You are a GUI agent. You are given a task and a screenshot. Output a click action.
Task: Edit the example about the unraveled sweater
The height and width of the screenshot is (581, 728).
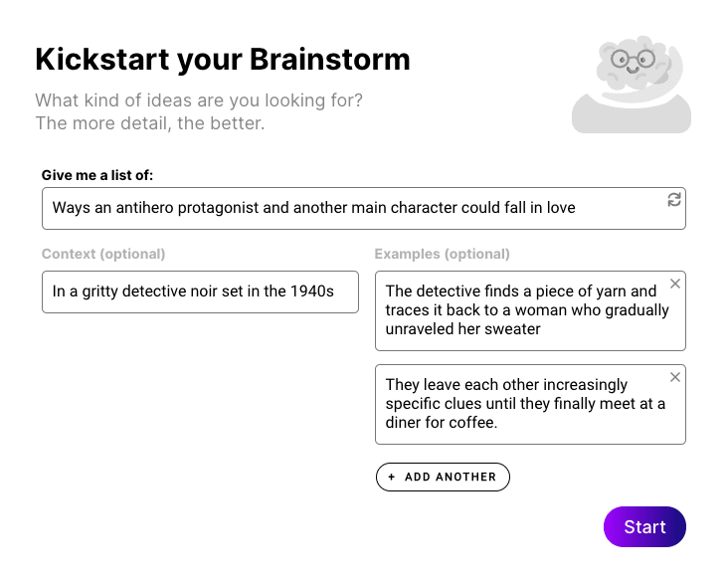[522, 310]
